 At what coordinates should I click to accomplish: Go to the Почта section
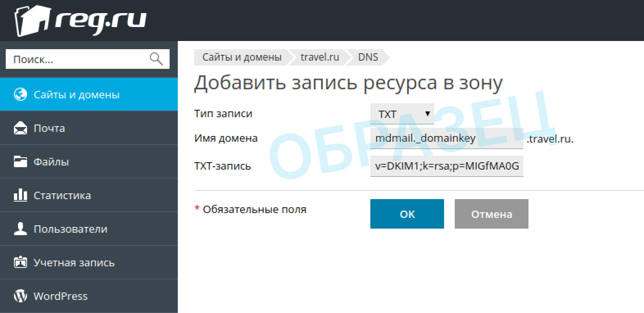(89, 128)
